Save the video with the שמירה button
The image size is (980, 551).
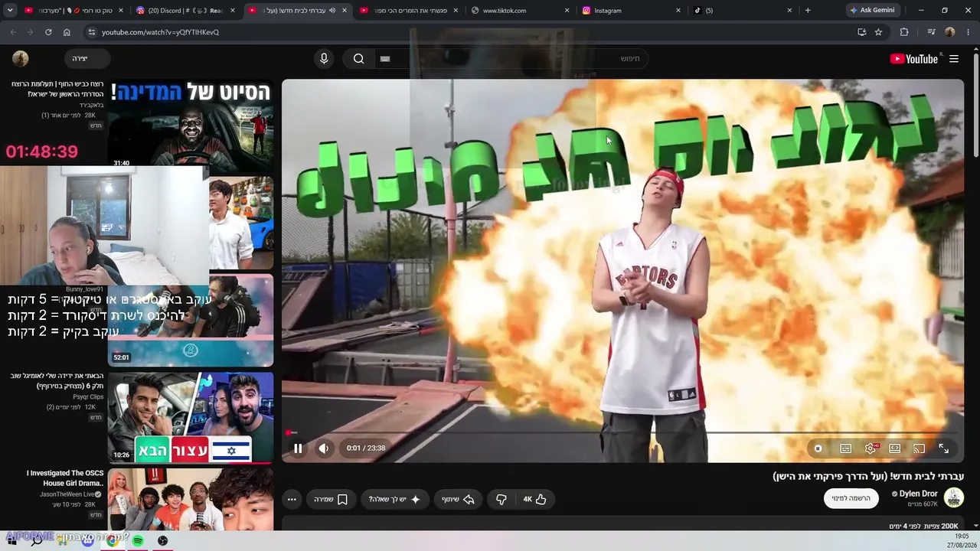[331, 499]
